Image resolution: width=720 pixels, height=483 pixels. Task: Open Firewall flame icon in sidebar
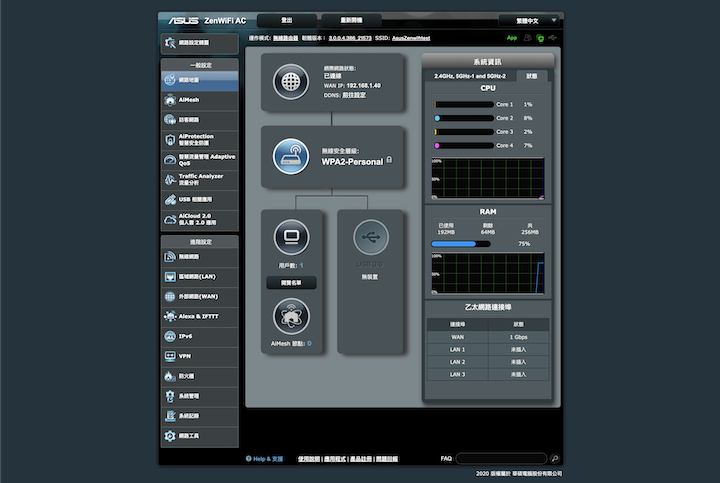click(170, 376)
